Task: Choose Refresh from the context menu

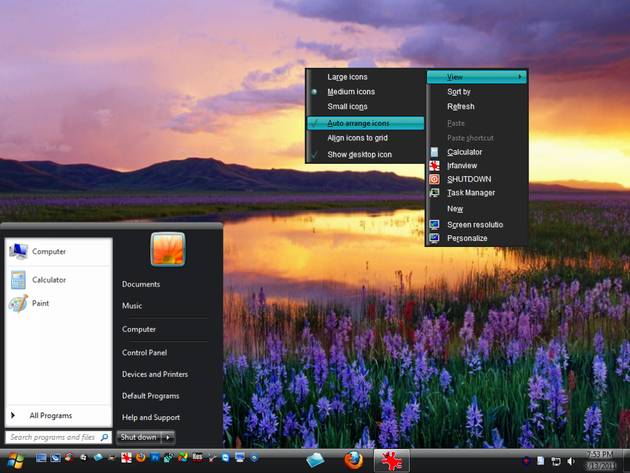Action: coord(460,107)
